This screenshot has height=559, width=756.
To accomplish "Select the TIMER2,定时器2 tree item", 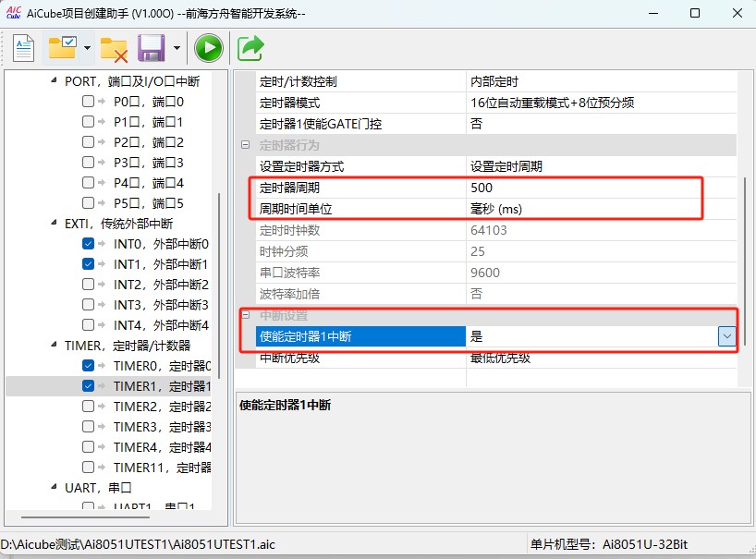I will [162, 407].
